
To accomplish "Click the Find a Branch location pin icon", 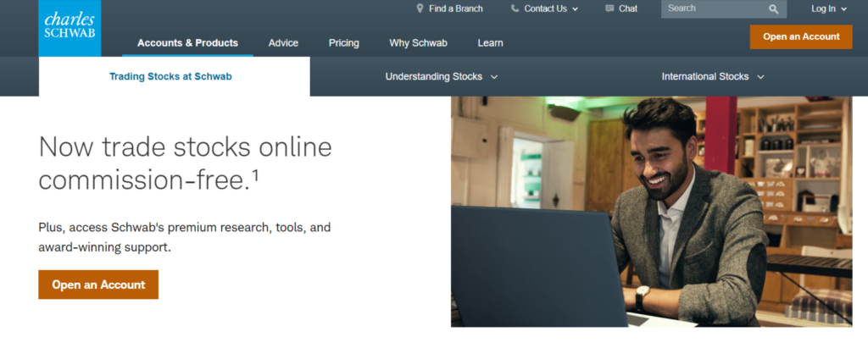I will click(x=420, y=8).
